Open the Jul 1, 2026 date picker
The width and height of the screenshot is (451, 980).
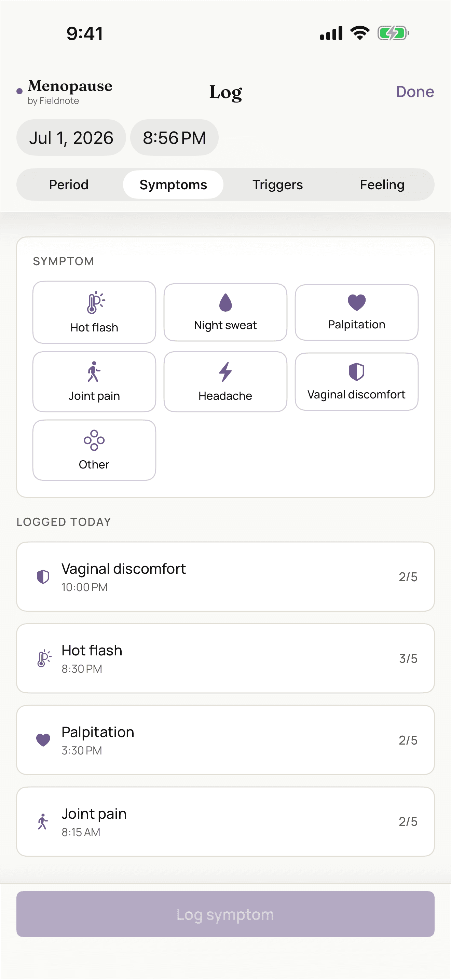pyautogui.click(x=71, y=137)
